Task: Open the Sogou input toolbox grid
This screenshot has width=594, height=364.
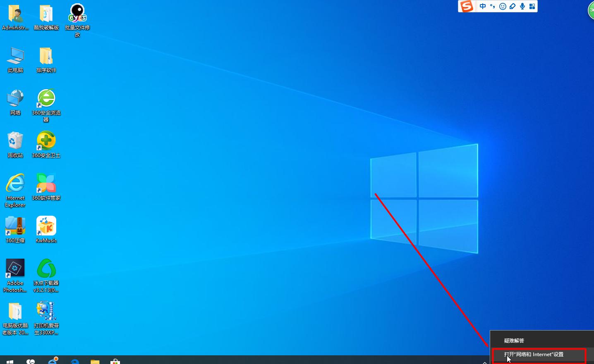Action: tap(532, 6)
